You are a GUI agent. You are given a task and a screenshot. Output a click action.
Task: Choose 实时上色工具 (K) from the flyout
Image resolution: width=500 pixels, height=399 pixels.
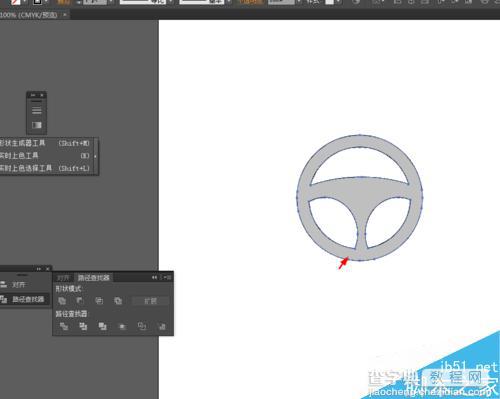coord(47,156)
